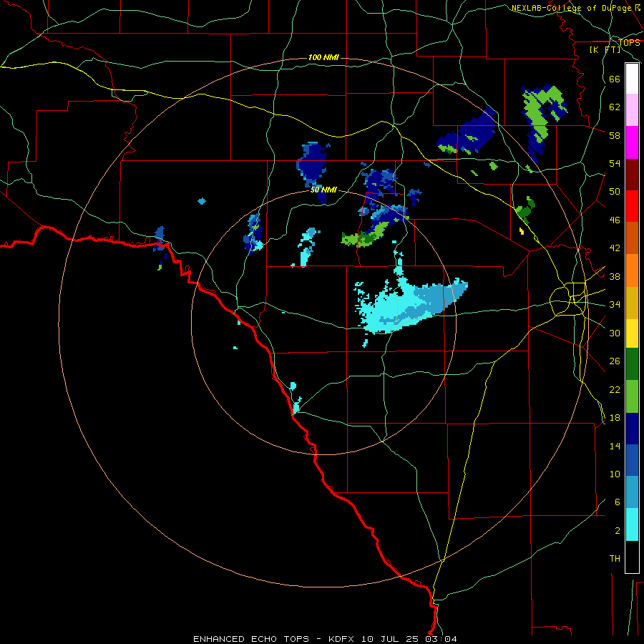644x644 pixels.
Task: Click the dark maroon legend swatch
Action: [632, 175]
